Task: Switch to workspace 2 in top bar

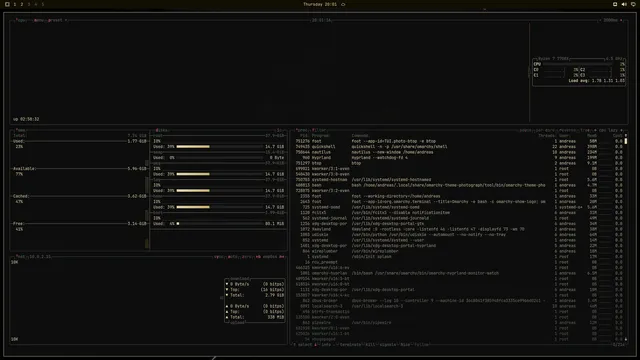Action: pyautogui.click(x=22, y=4)
